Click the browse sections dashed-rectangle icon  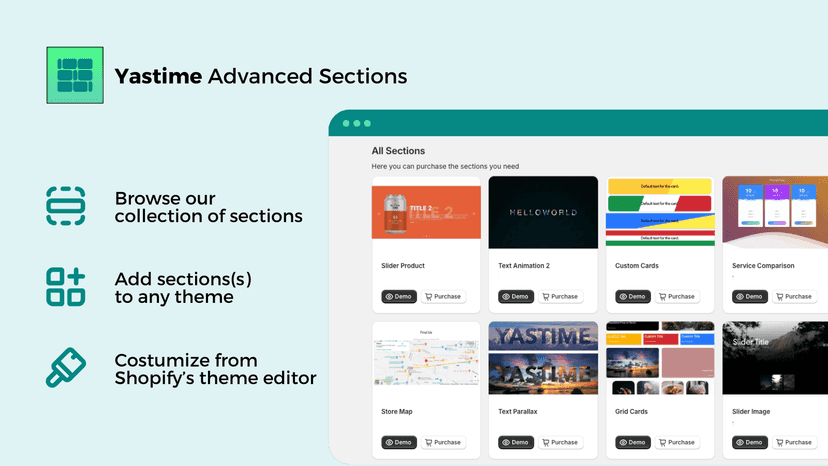(x=65, y=206)
